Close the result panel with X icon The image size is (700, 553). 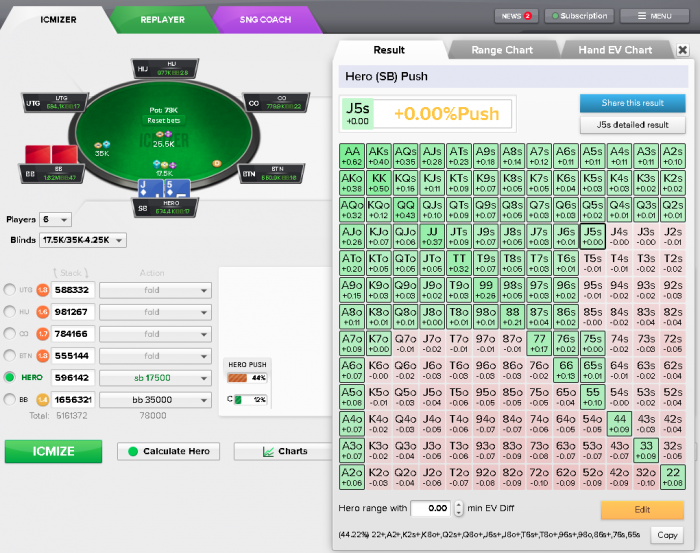(683, 50)
